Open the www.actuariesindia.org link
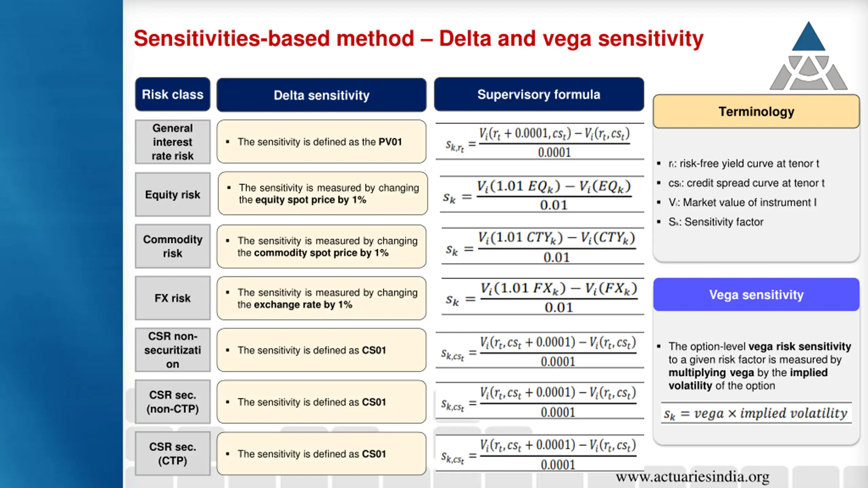The width and height of the screenshot is (868, 488). (x=692, y=476)
